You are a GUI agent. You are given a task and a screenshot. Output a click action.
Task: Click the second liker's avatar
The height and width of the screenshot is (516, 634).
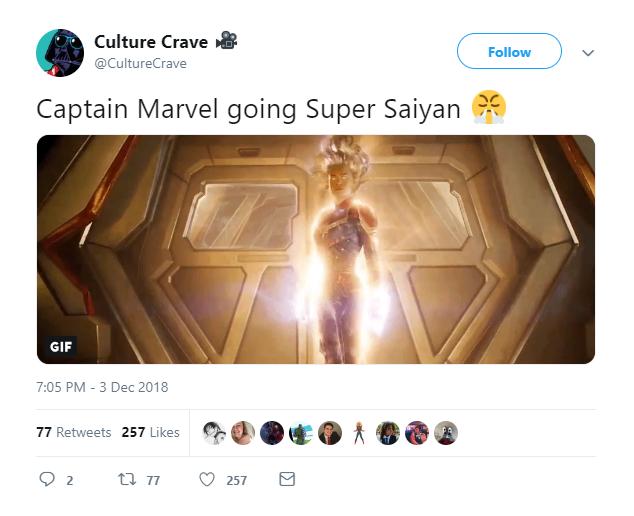(x=243, y=432)
